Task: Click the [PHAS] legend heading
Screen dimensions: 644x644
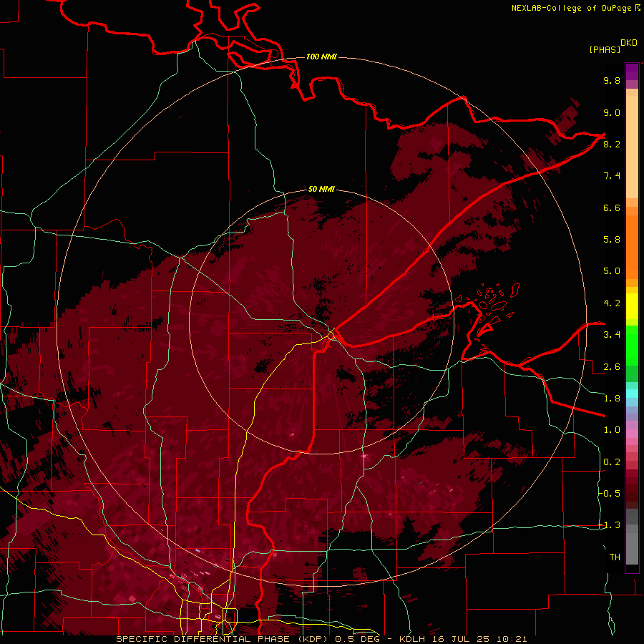Action: [x=605, y=49]
